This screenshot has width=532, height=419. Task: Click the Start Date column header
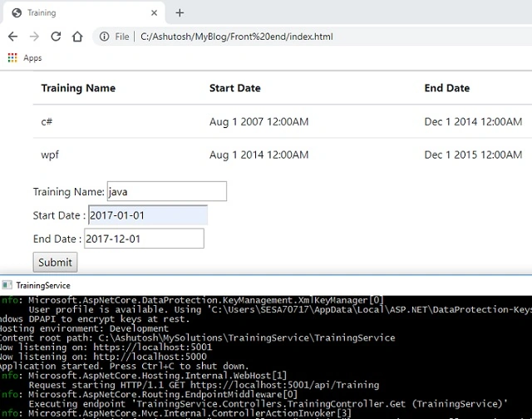tap(235, 88)
